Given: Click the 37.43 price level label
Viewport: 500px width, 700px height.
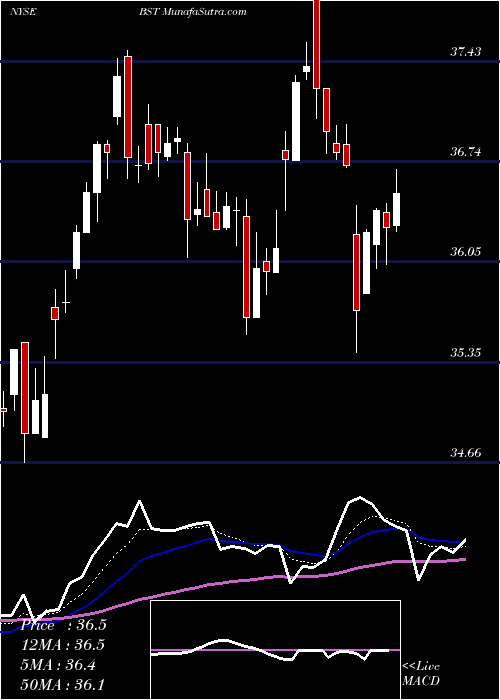Looking at the screenshot, I should click(x=466, y=52).
